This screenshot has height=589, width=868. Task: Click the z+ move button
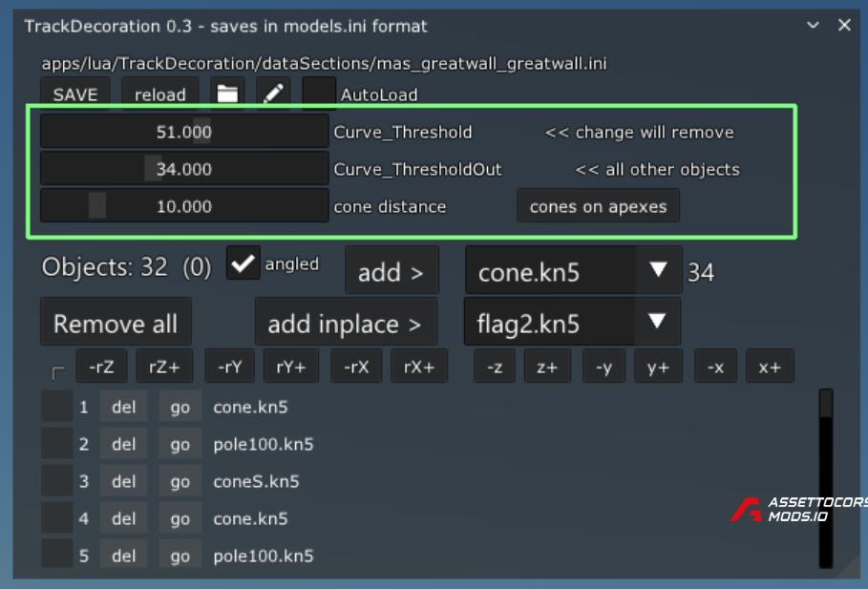coord(547,366)
